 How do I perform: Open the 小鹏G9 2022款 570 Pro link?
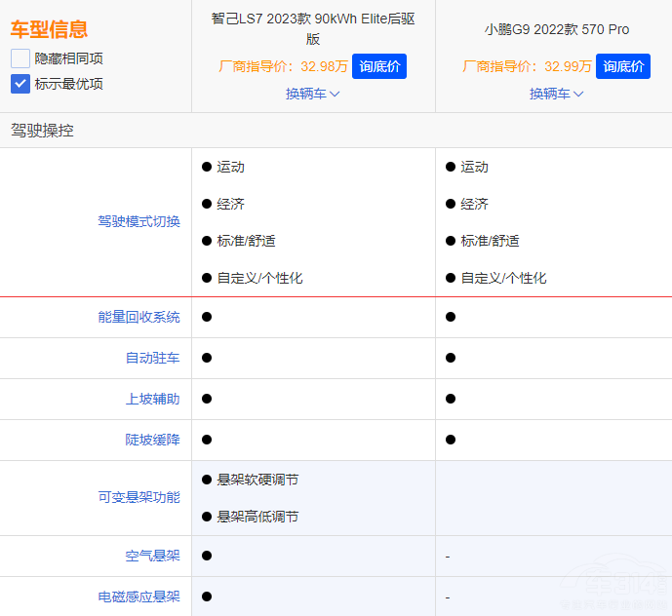tap(556, 29)
